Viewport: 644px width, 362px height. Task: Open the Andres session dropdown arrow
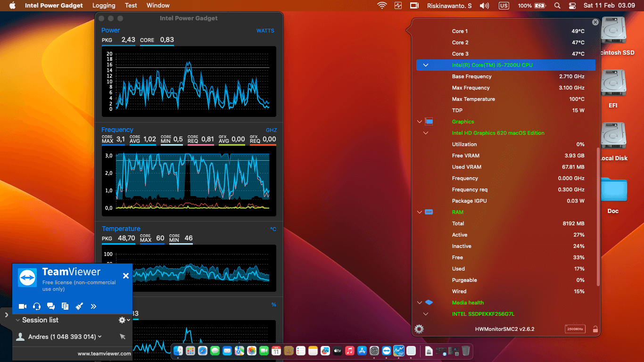click(99, 337)
